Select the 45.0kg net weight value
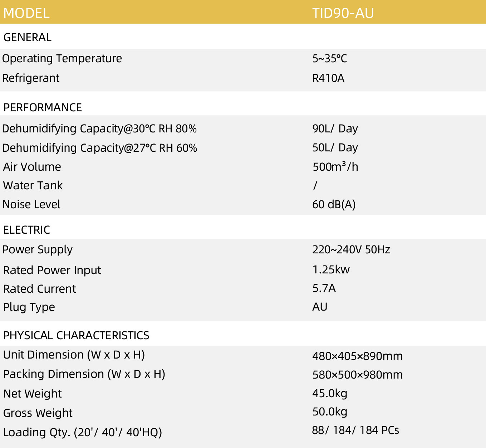The height and width of the screenshot is (448, 486). (330, 394)
